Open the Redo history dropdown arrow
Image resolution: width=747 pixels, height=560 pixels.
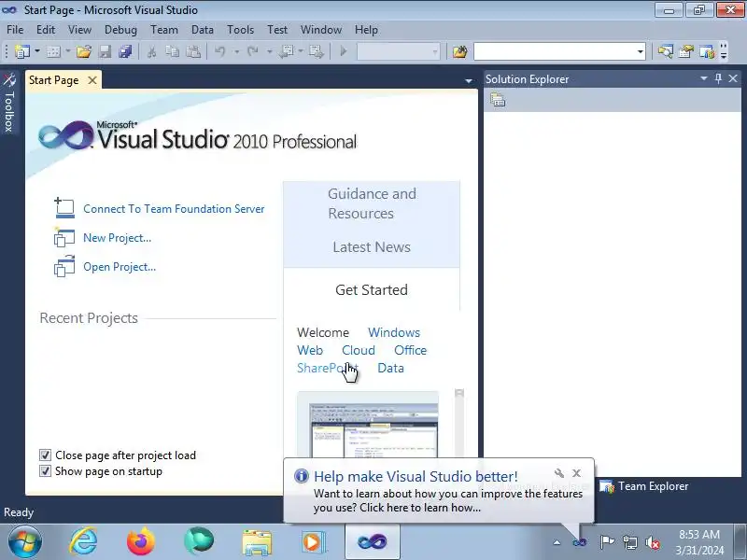269,51
